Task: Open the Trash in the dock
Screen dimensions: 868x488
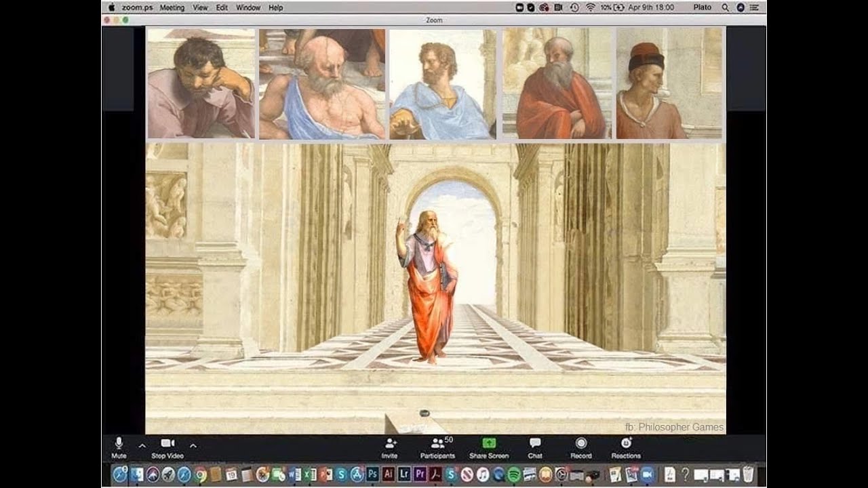Action: click(748, 474)
